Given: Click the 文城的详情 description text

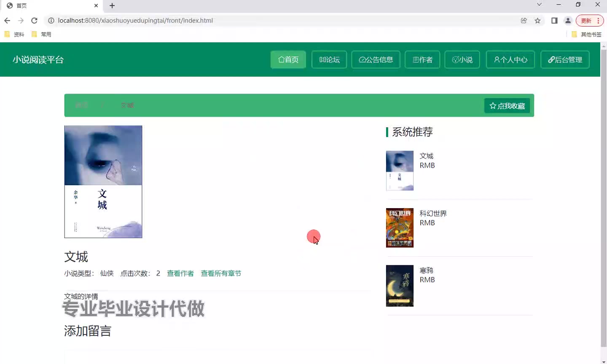Looking at the screenshot, I should (x=81, y=297).
